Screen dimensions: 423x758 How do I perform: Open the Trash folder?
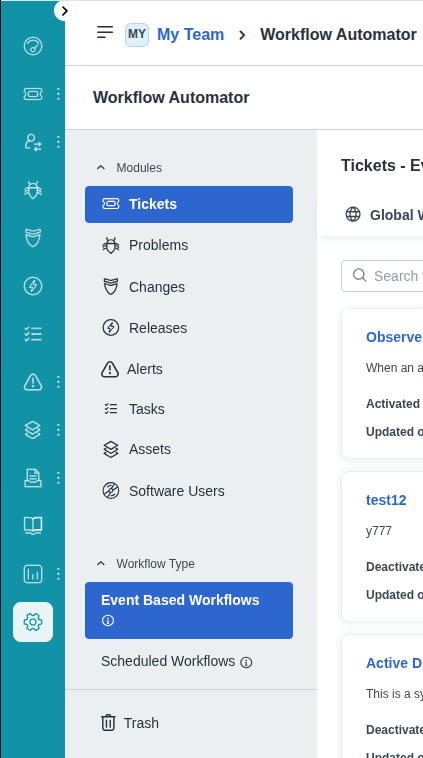pos(130,723)
